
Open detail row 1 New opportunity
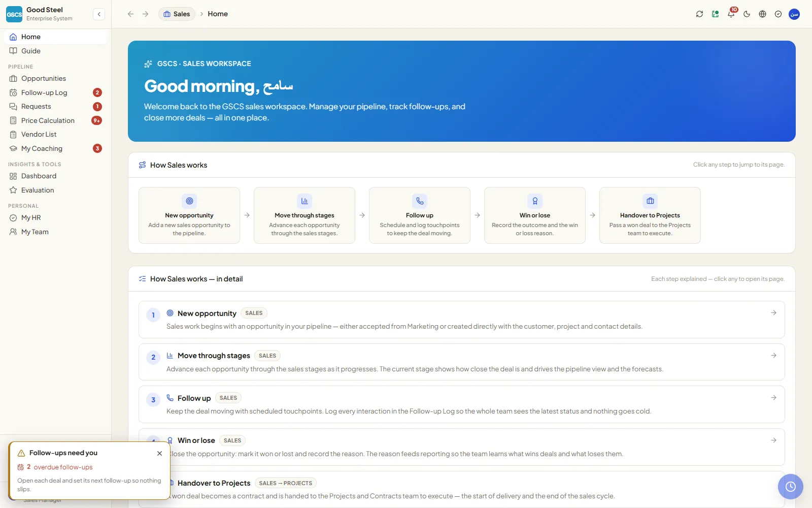[x=462, y=320]
